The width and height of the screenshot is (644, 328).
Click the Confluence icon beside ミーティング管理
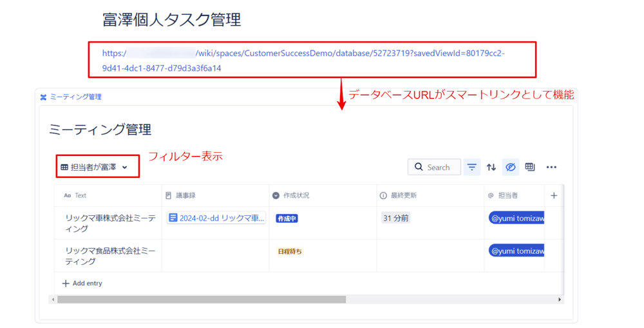coord(43,97)
